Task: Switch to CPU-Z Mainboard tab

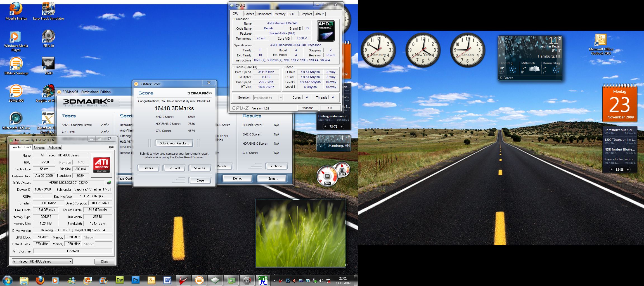Action: click(264, 14)
